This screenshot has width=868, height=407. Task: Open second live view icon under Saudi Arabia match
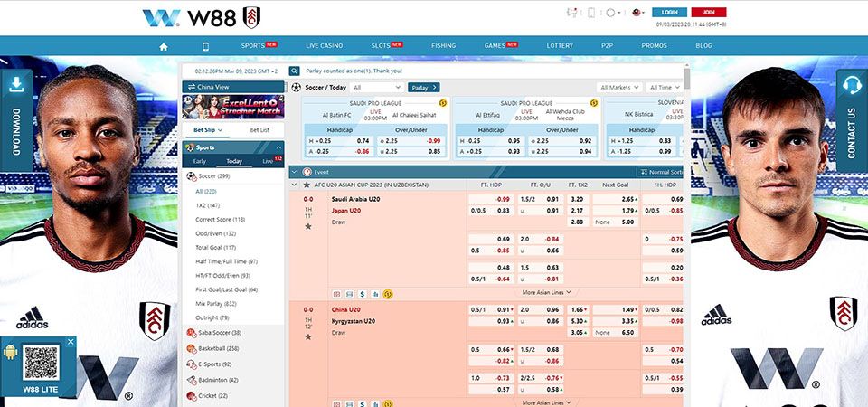click(x=349, y=294)
